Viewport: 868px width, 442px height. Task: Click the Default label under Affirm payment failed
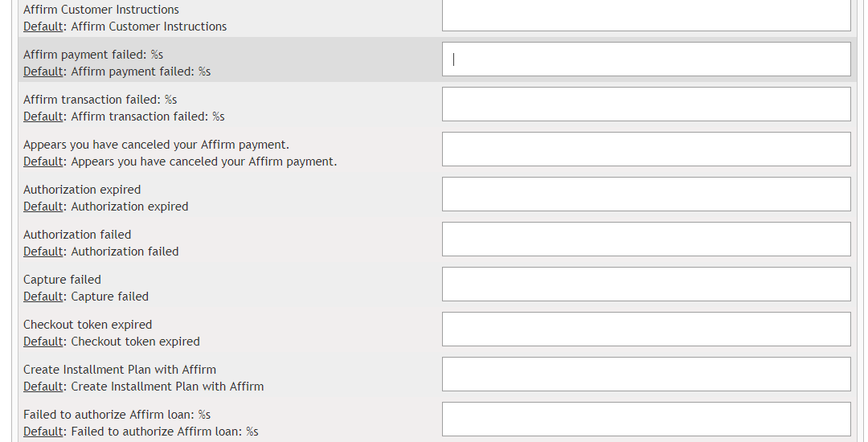43,72
